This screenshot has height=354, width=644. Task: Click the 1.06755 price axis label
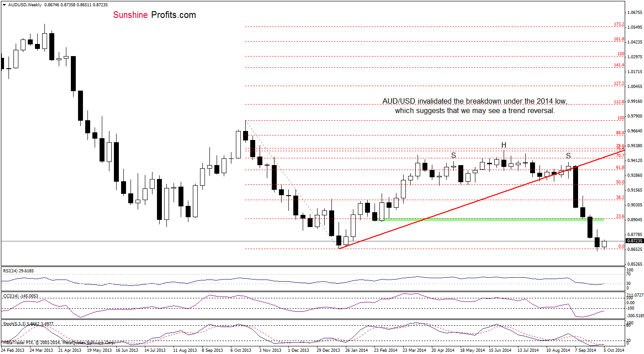coord(635,13)
